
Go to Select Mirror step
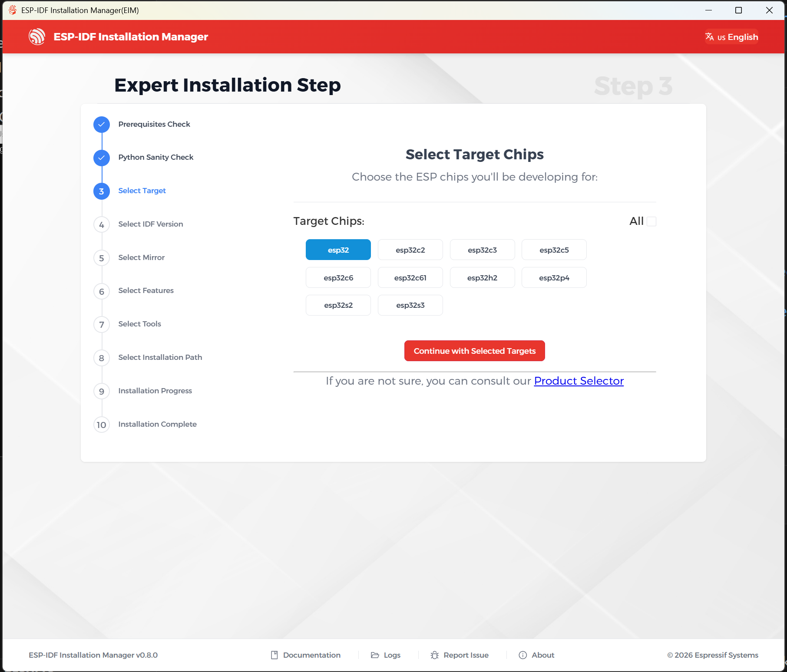pyautogui.click(x=142, y=257)
